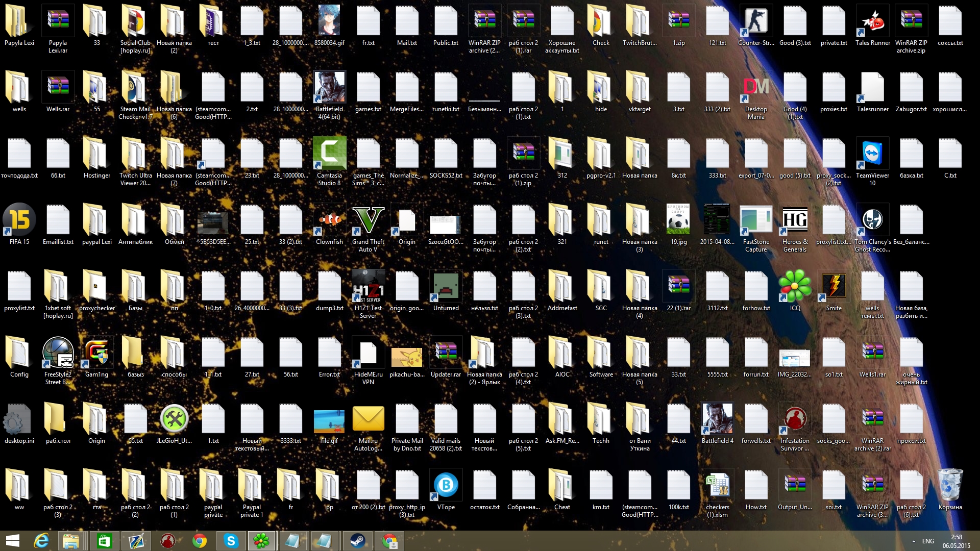Launch Camtasia Studio 8 shortcut
The height and width of the screenshot is (551, 980).
pos(330,154)
